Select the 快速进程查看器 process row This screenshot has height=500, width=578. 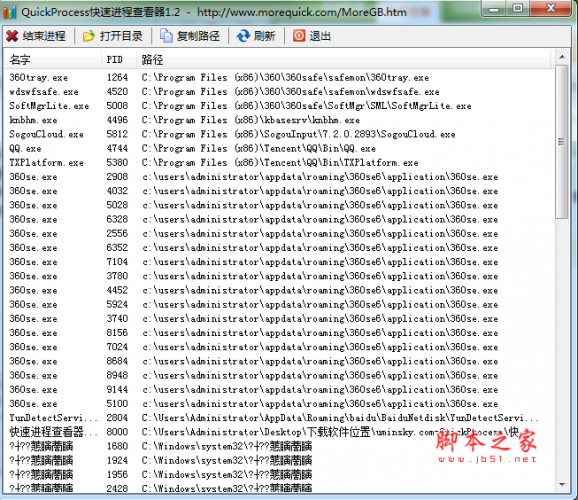pos(279,432)
